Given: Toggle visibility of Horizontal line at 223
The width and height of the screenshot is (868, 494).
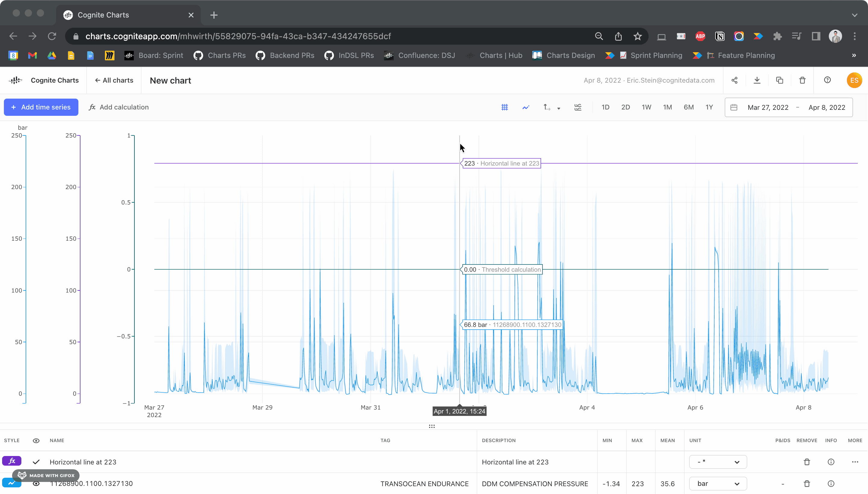Looking at the screenshot, I should [x=36, y=462].
